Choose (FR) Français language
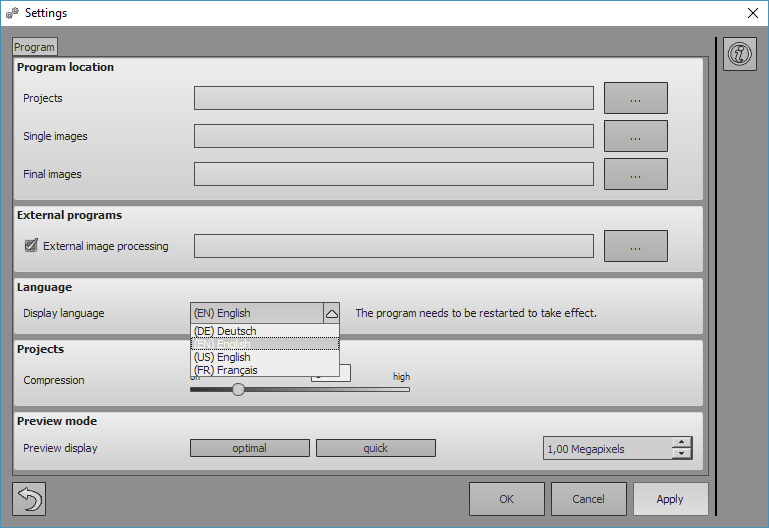The width and height of the screenshot is (769, 528). [264, 370]
